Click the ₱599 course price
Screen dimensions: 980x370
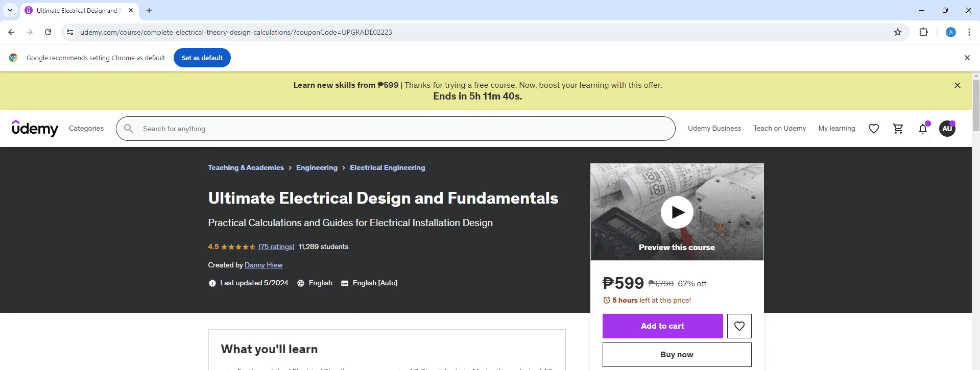click(623, 283)
